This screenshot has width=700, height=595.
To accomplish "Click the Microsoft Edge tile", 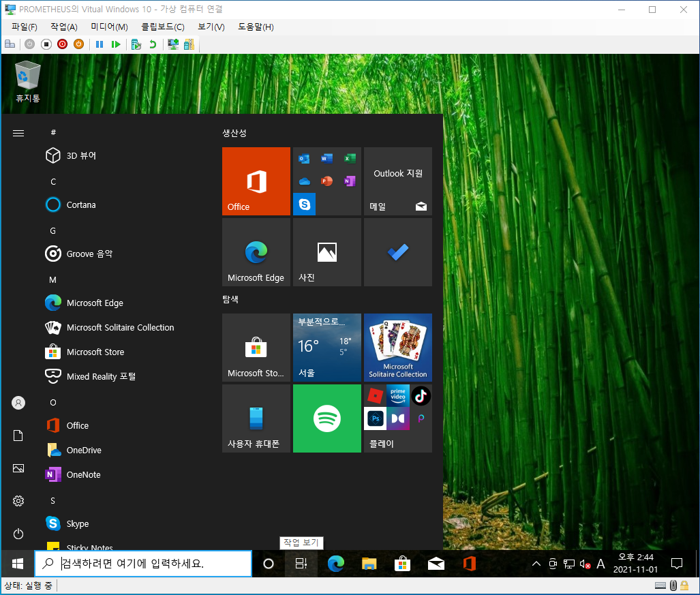I will (x=256, y=252).
